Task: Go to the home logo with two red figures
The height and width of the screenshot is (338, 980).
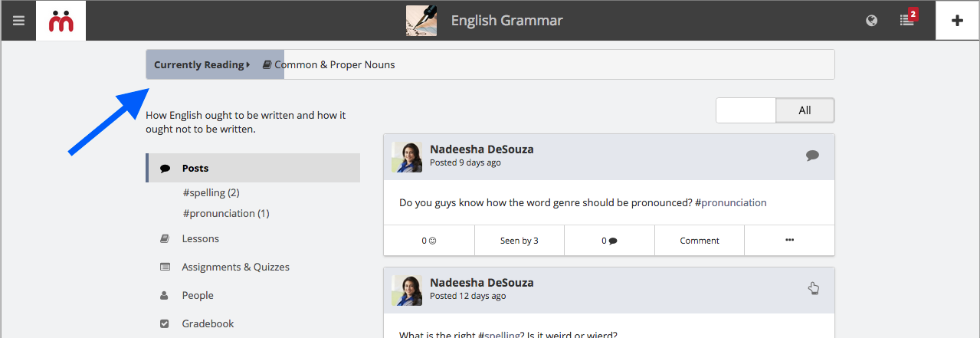Action: [61, 21]
